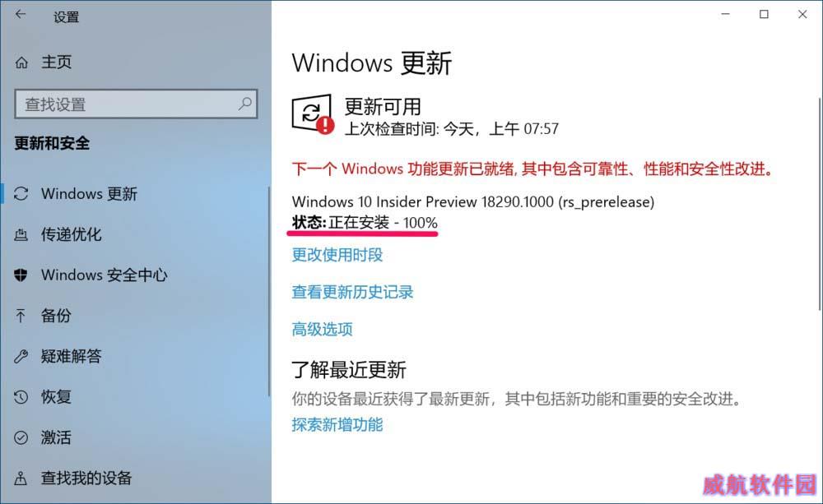Click the Windows 安全中心 shield icon
Viewport: 823px width, 504px height.
[21, 275]
